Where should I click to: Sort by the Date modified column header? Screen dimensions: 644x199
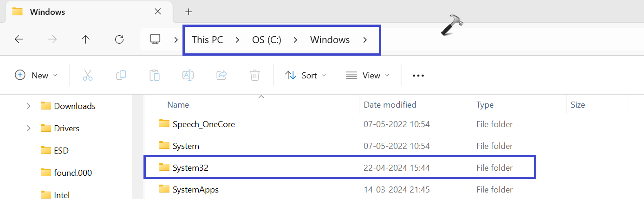(x=390, y=105)
